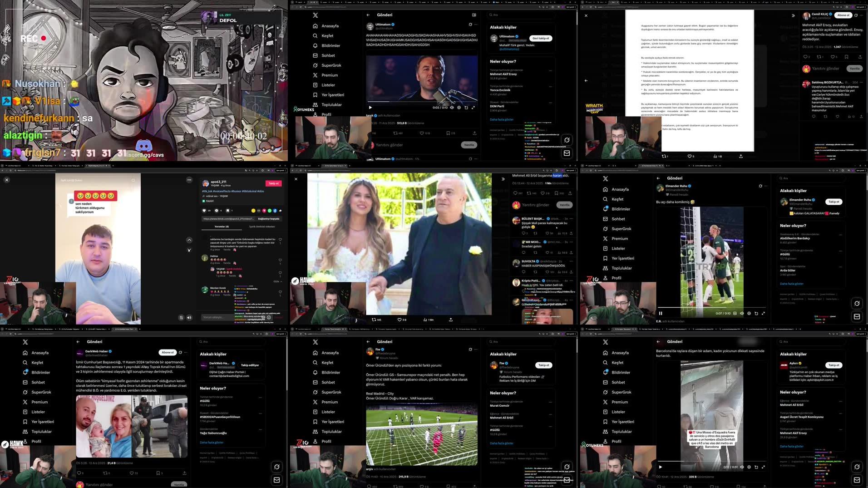Image resolution: width=868 pixels, height=488 pixels.
Task: Select the Yorumlar (4) tab
Action: tap(222, 227)
